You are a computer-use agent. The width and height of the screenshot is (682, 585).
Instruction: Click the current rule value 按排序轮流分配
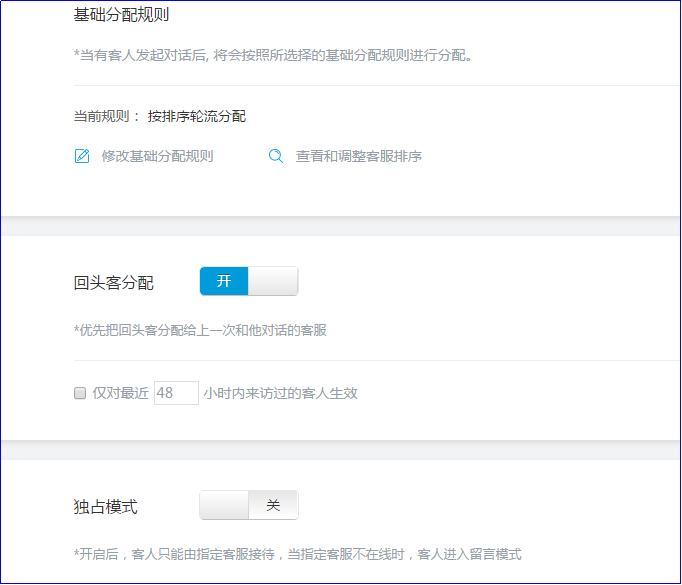[x=197, y=116]
